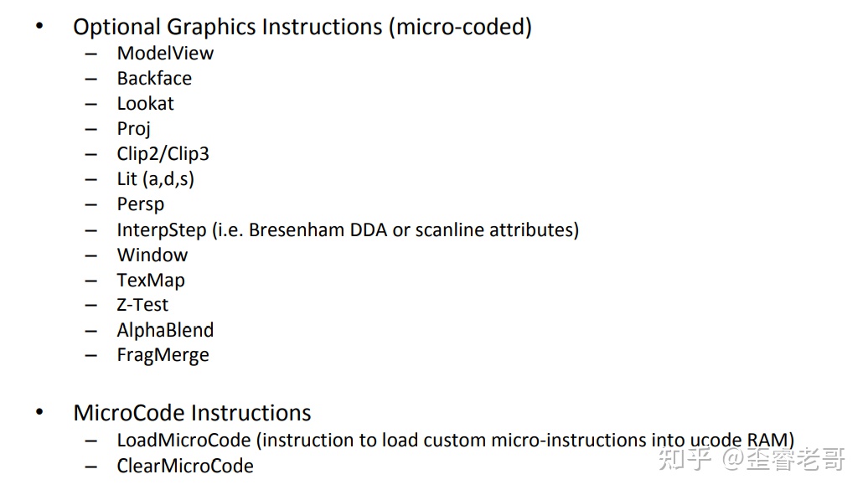This screenshot has height=495, width=868.
Task: Open the @歪睿老哥 author watermark
Action: tap(784, 459)
